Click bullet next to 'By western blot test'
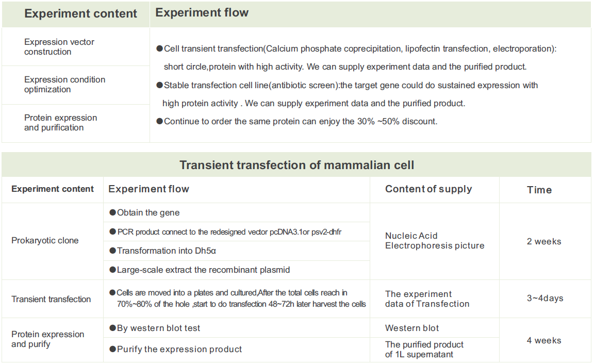594x364 pixels. tap(112, 328)
